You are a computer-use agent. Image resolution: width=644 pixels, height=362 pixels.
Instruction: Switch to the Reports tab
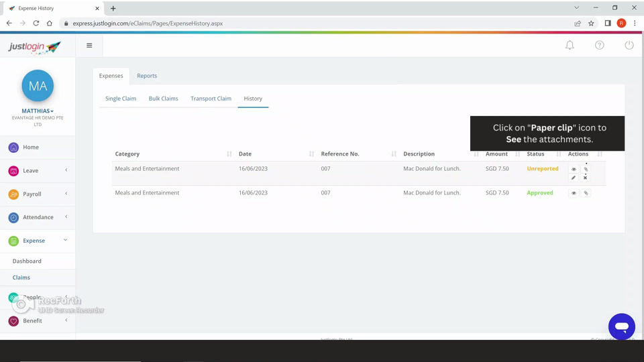pos(147,76)
